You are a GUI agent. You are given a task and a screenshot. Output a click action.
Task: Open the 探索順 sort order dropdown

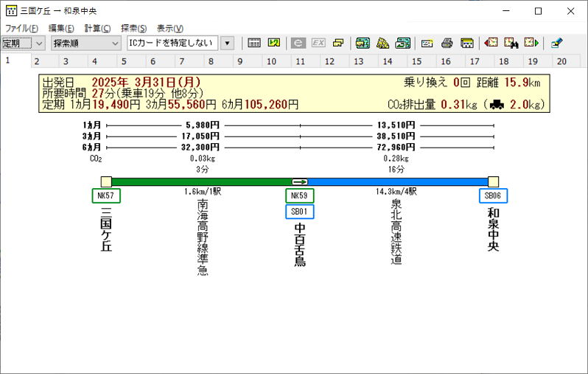pyautogui.click(x=86, y=44)
